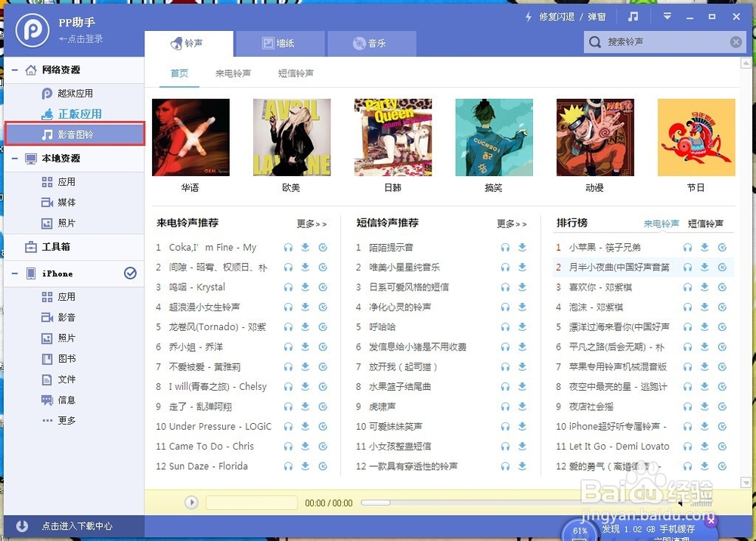The height and width of the screenshot is (541, 756).
Task: Download Sun Daze - Florida ringtone
Action: click(x=305, y=466)
